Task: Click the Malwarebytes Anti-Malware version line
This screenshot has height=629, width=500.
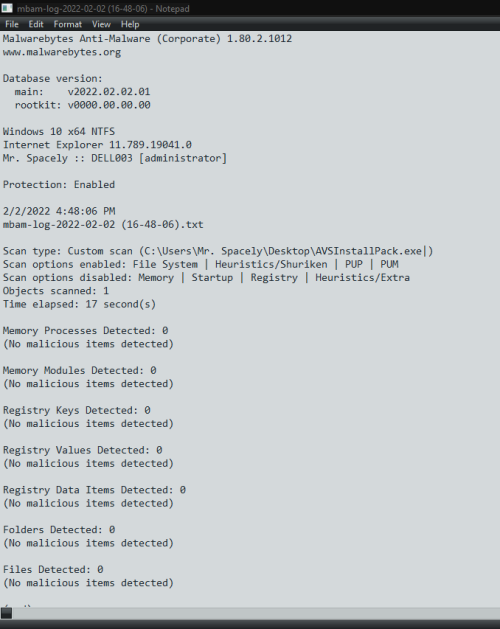Action: click(147, 39)
